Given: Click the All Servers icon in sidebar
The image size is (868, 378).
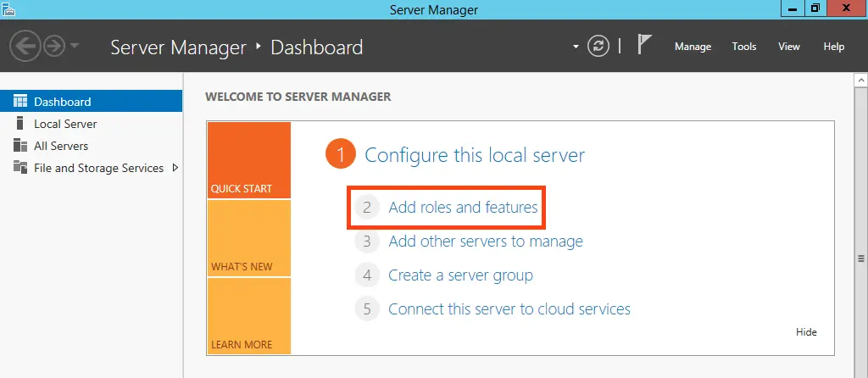Looking at the screenshot, I should point(20,146).
